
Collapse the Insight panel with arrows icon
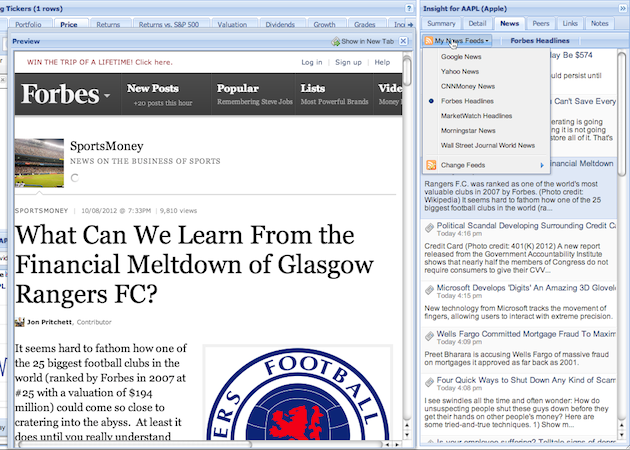(622, 8)
